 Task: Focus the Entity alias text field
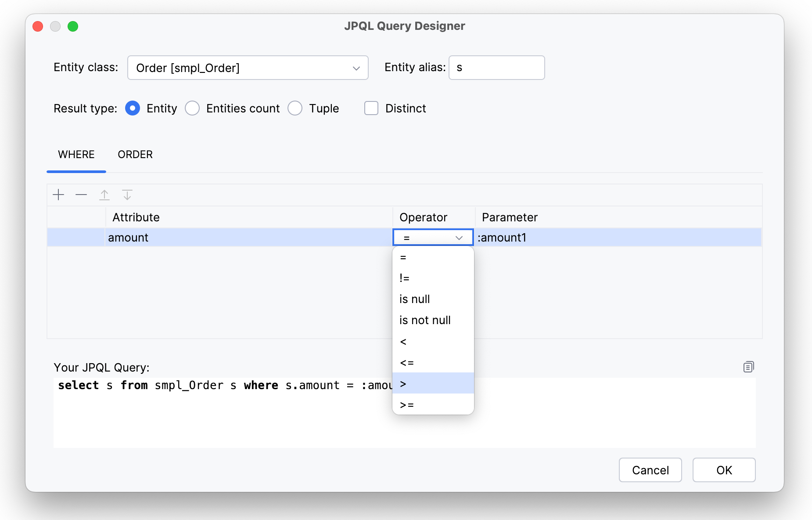[496, 68]
